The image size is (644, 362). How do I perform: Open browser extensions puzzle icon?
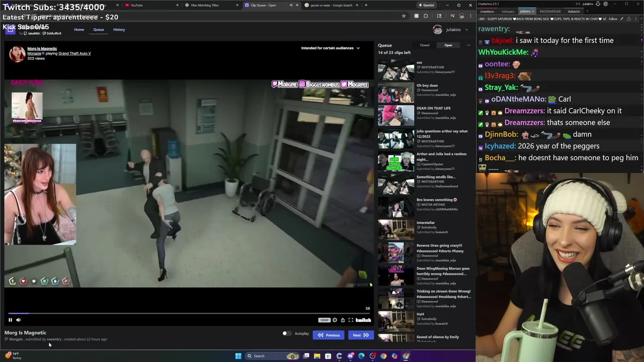coord(426,16)
